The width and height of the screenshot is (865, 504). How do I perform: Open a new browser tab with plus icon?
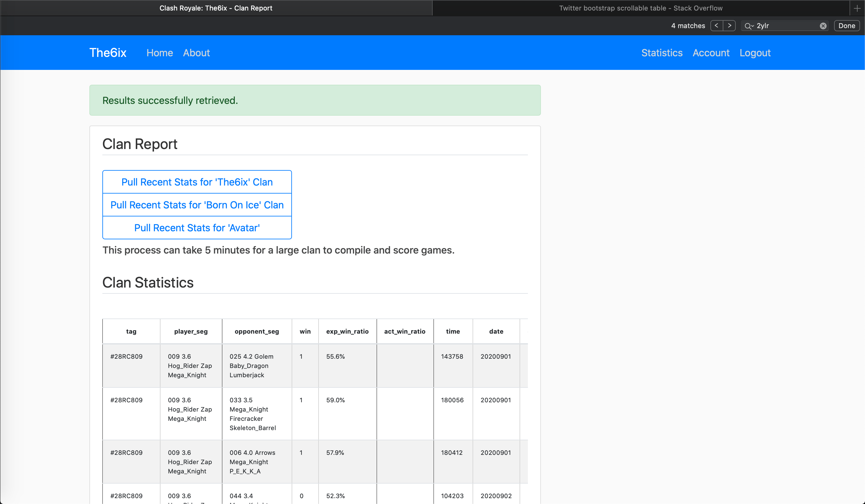point(857,8)
